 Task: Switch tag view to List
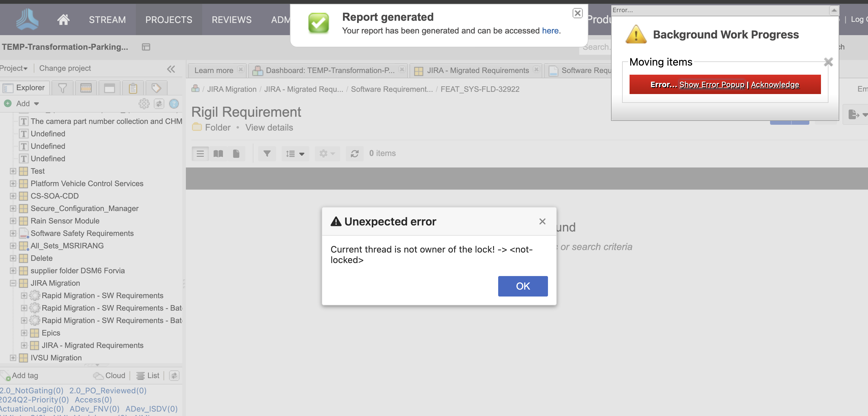click(x=148, y=375)
